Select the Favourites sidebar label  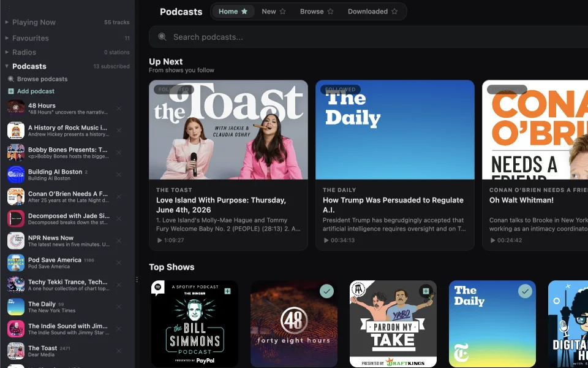(31, 38)
